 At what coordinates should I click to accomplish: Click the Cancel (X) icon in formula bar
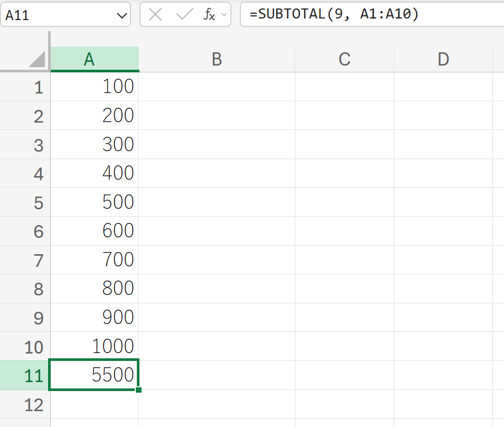click(x=155, y=14)
